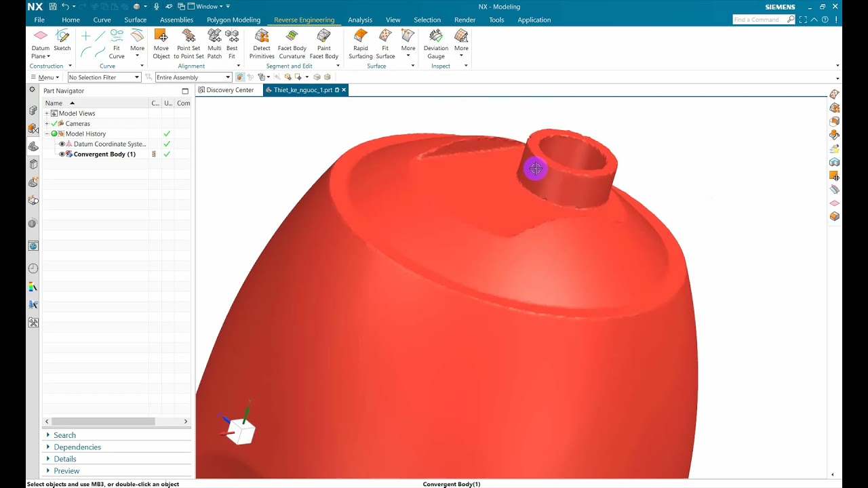The height and width of the screenshot is (488, 868).
Task: Click the Arc curve tool
Action: click(85, 52)
